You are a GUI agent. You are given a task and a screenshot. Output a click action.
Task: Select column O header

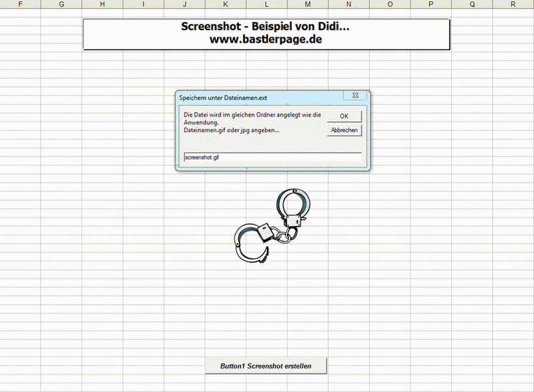point(390,4)
